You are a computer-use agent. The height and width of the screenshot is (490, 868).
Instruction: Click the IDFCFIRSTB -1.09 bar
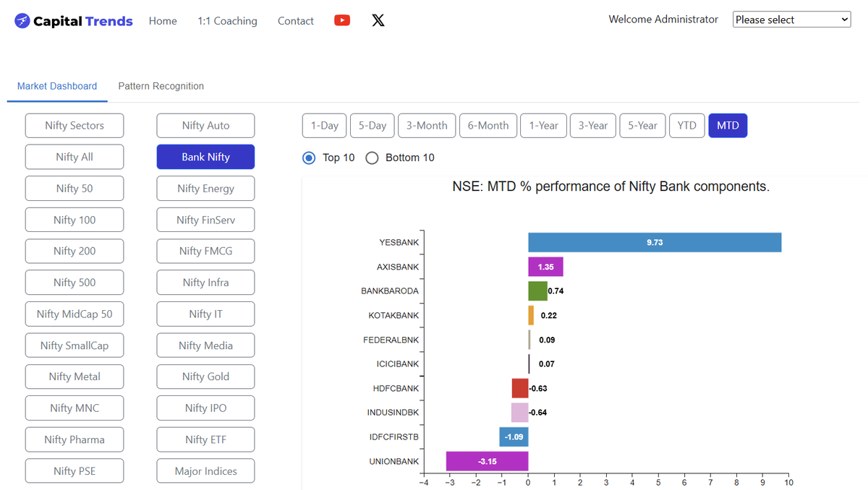[x=514, y=437]
